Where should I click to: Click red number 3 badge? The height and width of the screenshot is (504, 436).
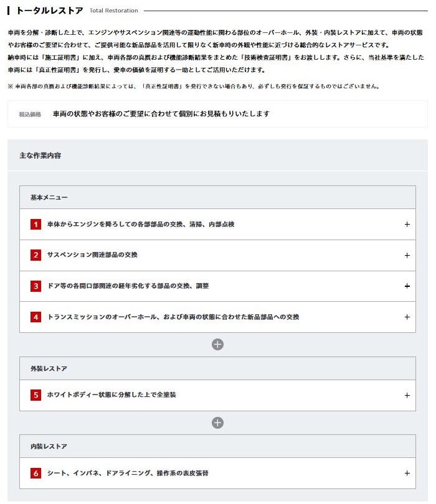36,286
